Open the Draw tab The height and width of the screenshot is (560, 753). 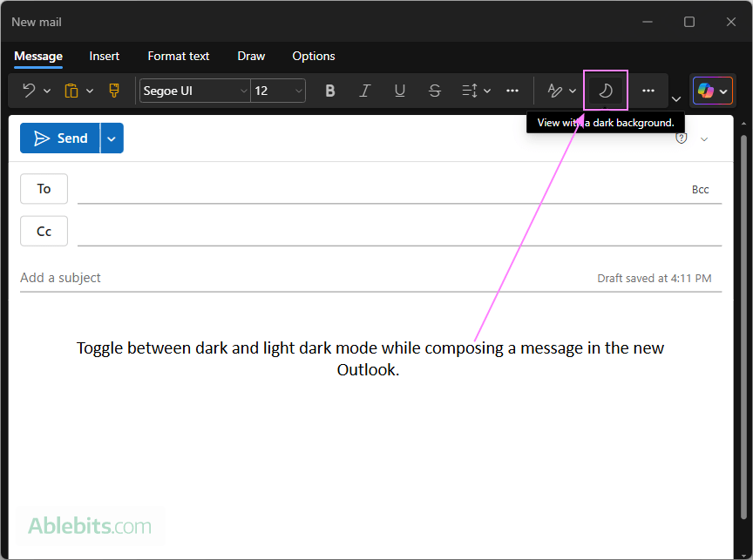(x=251, y=56)
